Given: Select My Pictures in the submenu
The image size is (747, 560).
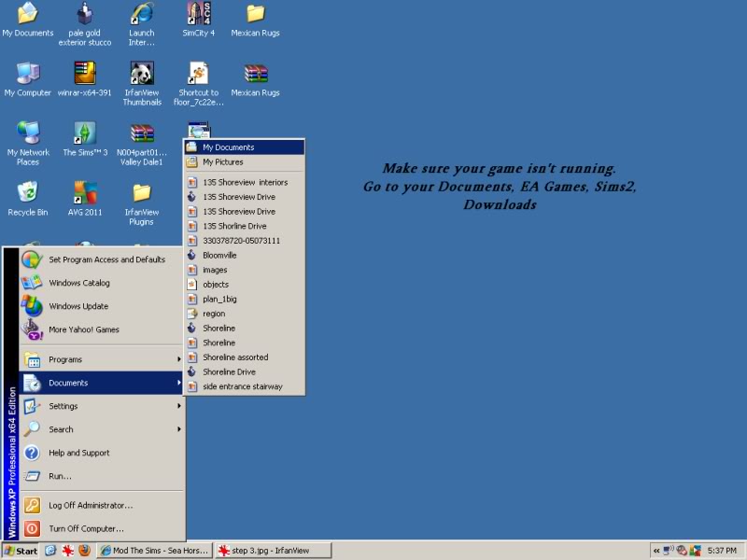Looking at the screenshot, I should 245,161.
